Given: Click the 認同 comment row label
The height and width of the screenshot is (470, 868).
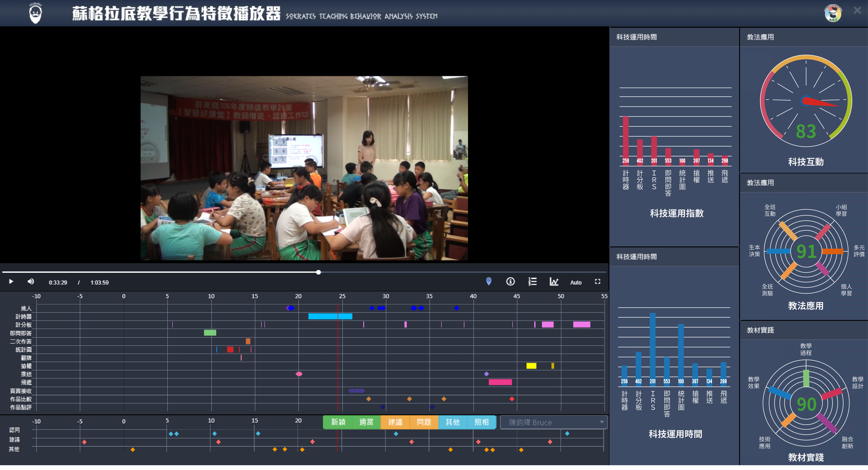Looking at the screenshot, I should (15, 430).
